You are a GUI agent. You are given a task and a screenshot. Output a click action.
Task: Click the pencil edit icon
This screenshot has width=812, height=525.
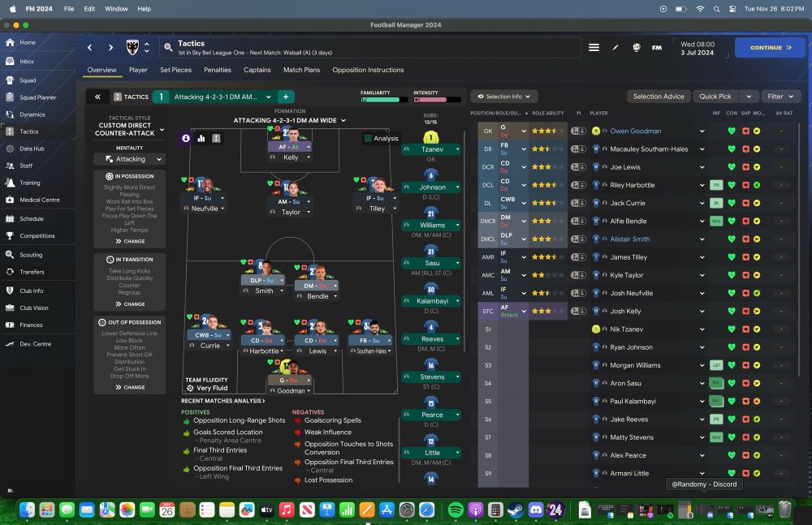(x=615, y=48)
